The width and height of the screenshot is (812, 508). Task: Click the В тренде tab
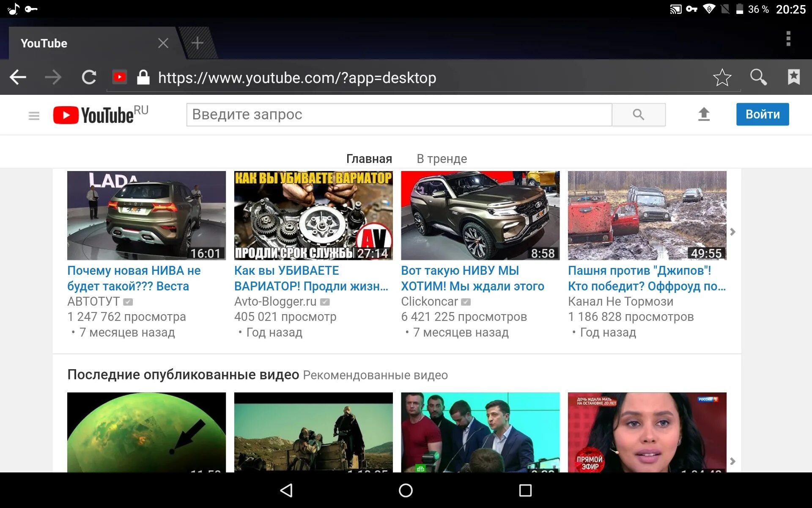pyautogui.click(x=442, y=159)
